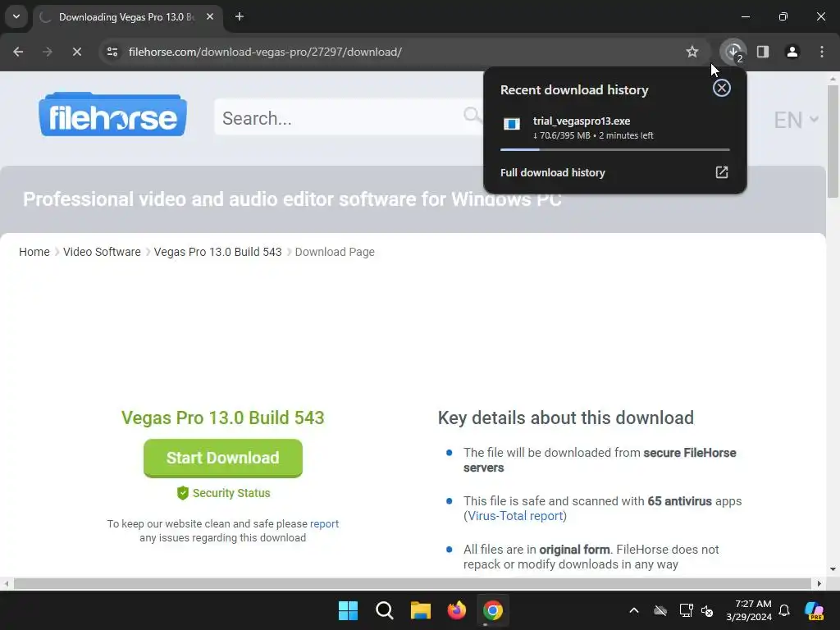Open the notifications bell
The image size is (840, 630).
[x=784, y=610]
